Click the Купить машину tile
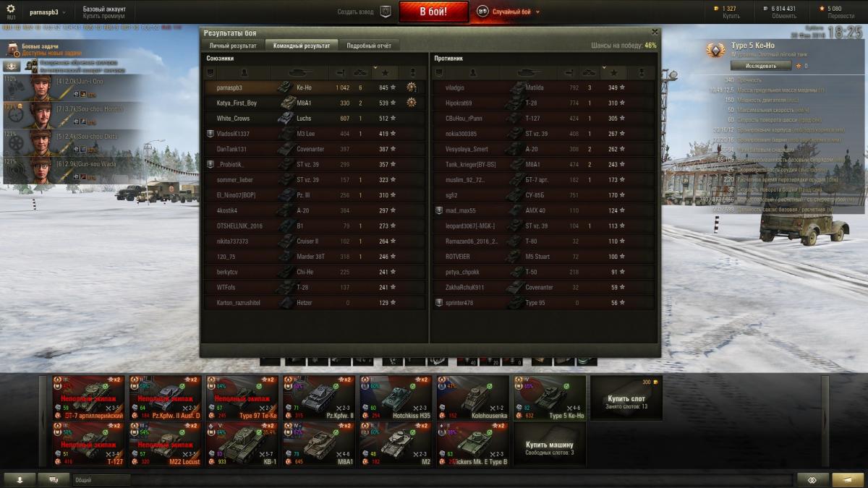This screenshot has height=488, width=868. [550, 444]
